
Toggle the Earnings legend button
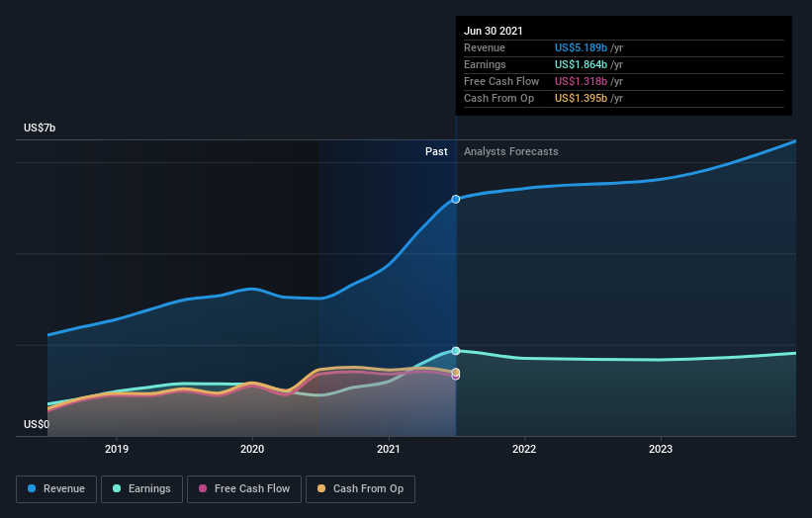pyautogui.click(x=141, y=489)
